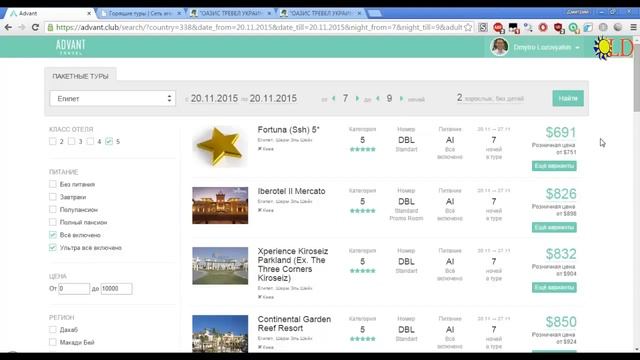Close the Горящие туры browser tab
Image resolution: width=640 pixels, height=360 pixels.
click(x=179, y=13)
